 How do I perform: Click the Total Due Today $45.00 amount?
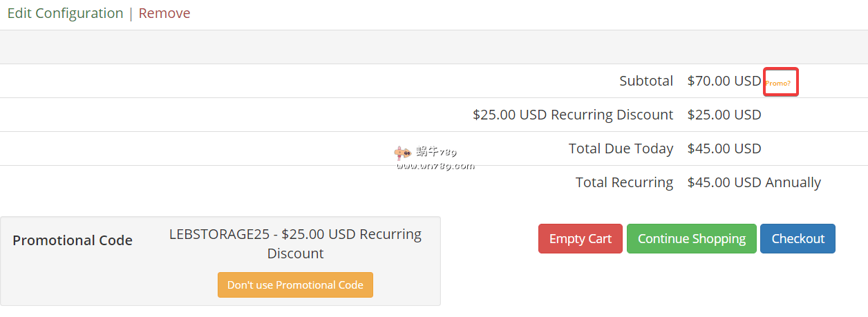coord(724,148)
